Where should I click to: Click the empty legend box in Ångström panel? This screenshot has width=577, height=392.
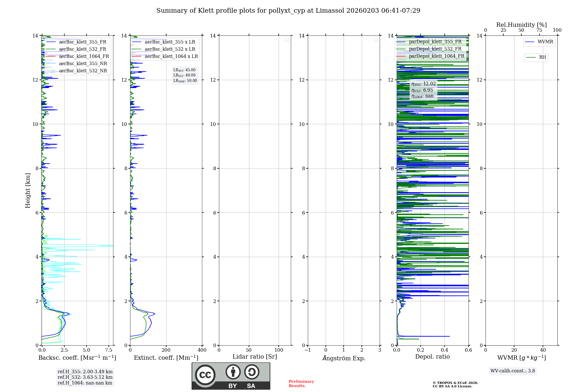tap(376, 40)
